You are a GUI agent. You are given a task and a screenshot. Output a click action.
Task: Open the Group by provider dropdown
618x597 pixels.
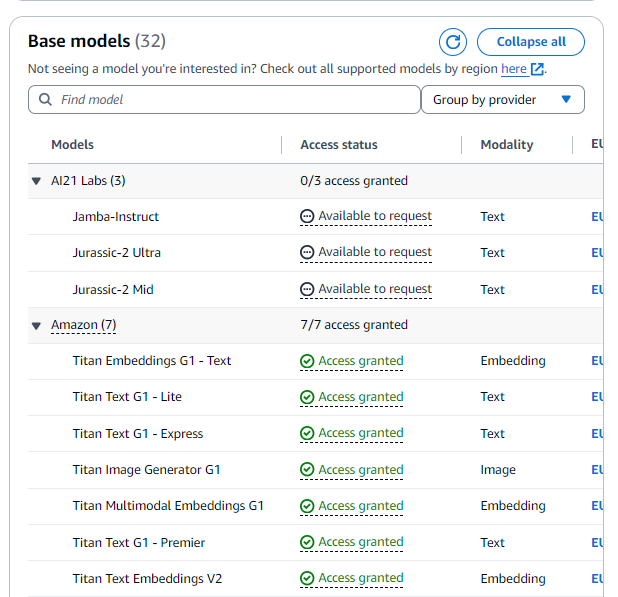(x=503, y=100)
